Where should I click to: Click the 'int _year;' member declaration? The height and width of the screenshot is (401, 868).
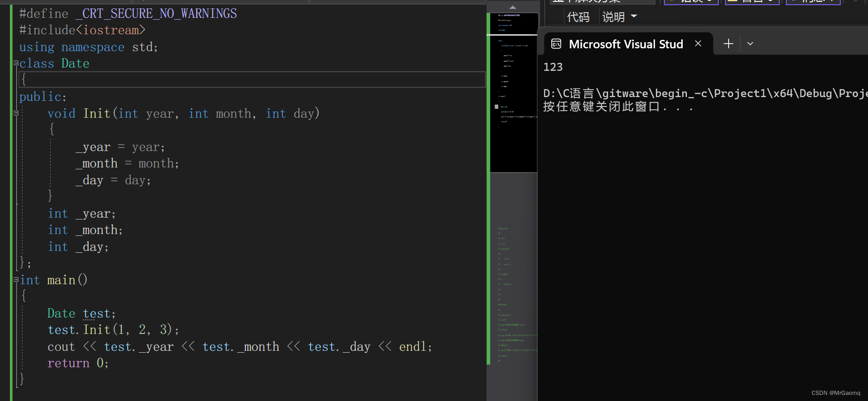coord(82,213)
